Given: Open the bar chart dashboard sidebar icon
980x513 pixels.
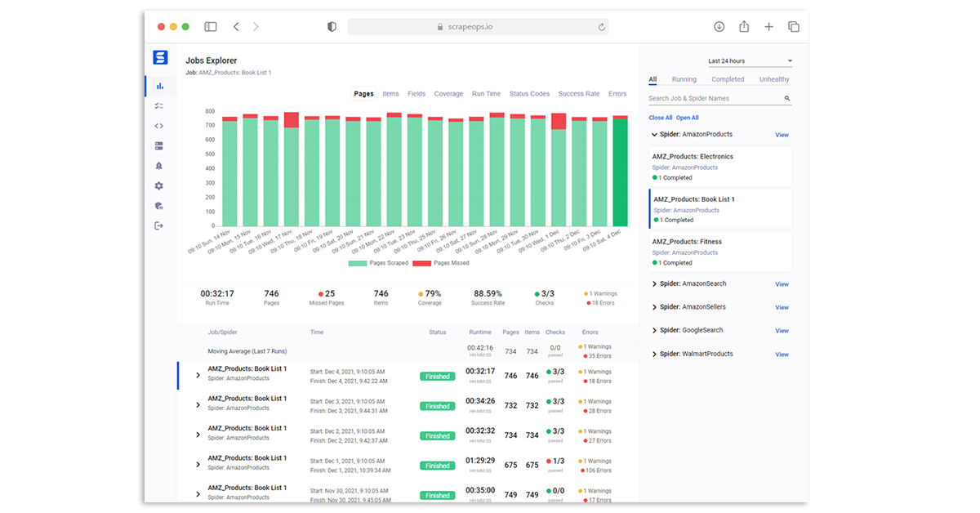Looking at the screenshot, I should click(159, 86).
